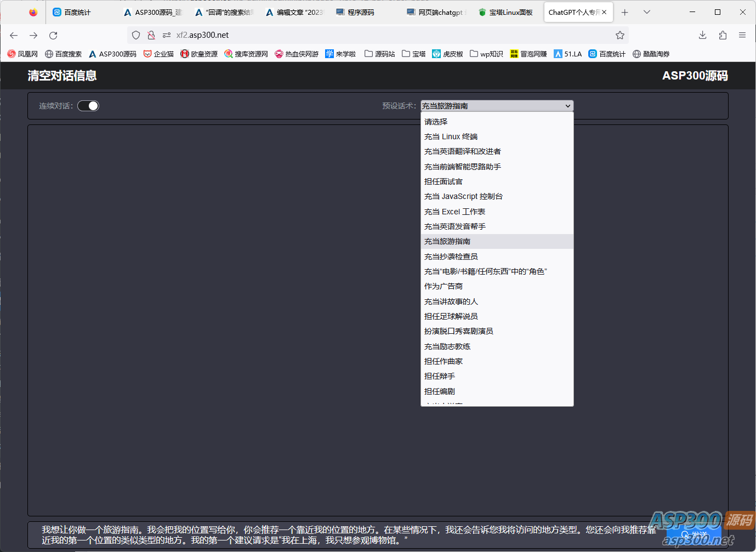
Task: Select highlighted 充当旅游指南 list option
Action: tap(497, 241)
